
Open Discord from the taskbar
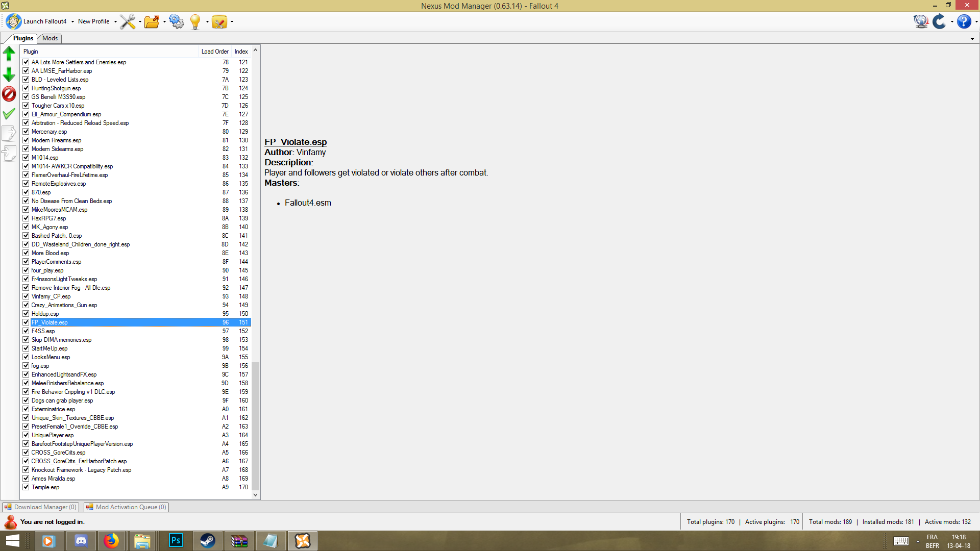point(81,541)
